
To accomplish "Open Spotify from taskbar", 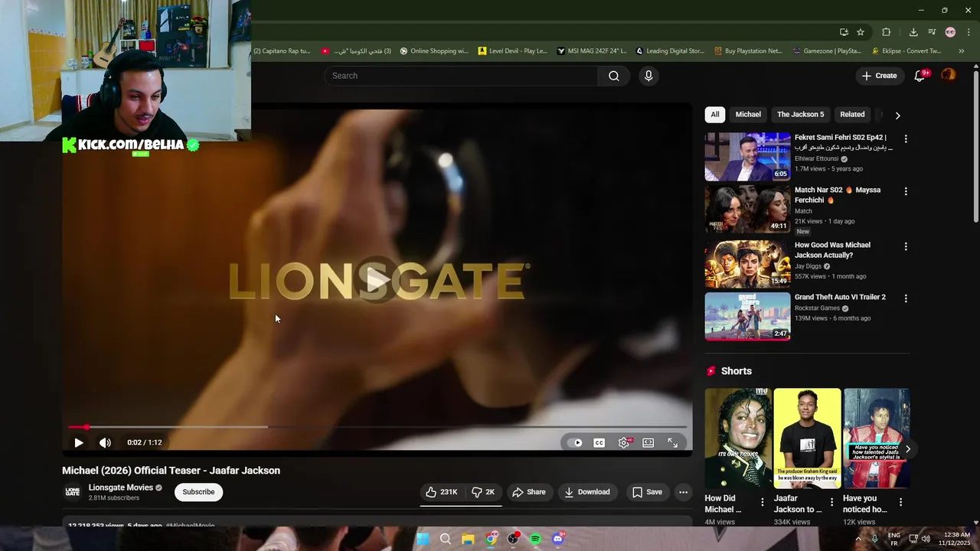I will coord(535,539).
